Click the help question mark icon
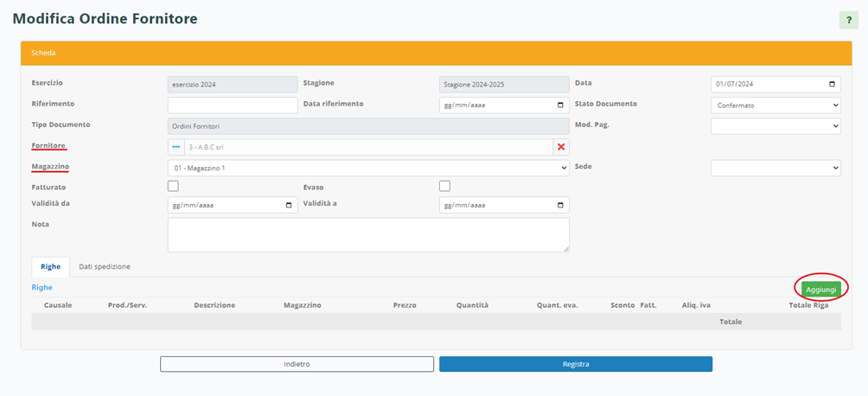 click(x=848, y=20)
